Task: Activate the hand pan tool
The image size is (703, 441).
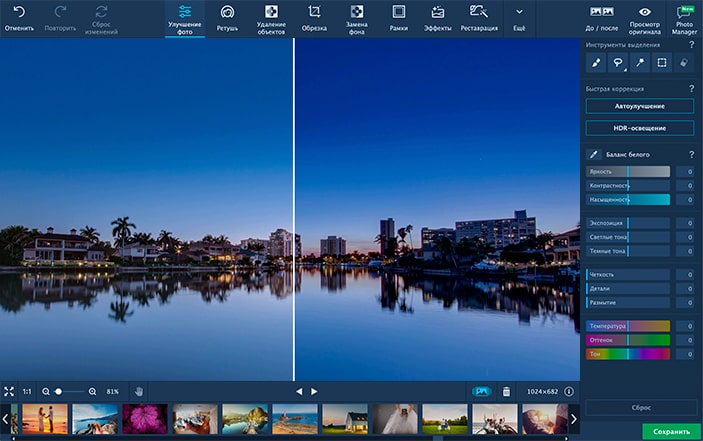Action: tap(139, 391)
